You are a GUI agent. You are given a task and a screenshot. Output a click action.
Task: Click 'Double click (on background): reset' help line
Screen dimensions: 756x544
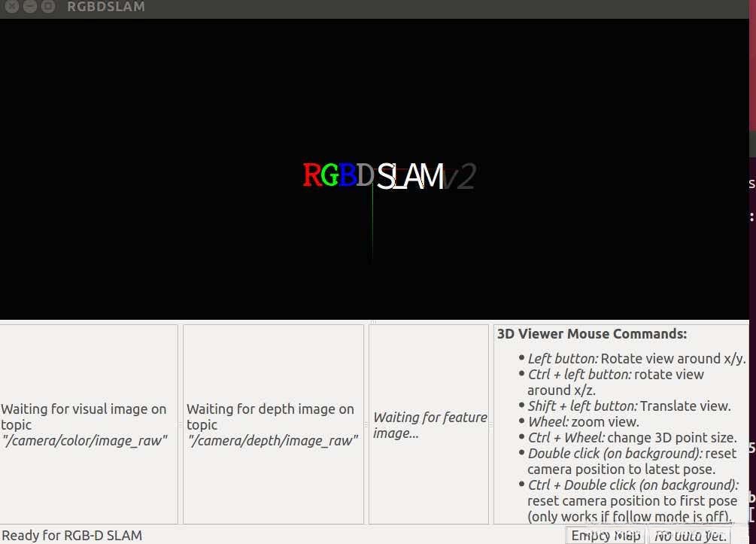point(632,454)
